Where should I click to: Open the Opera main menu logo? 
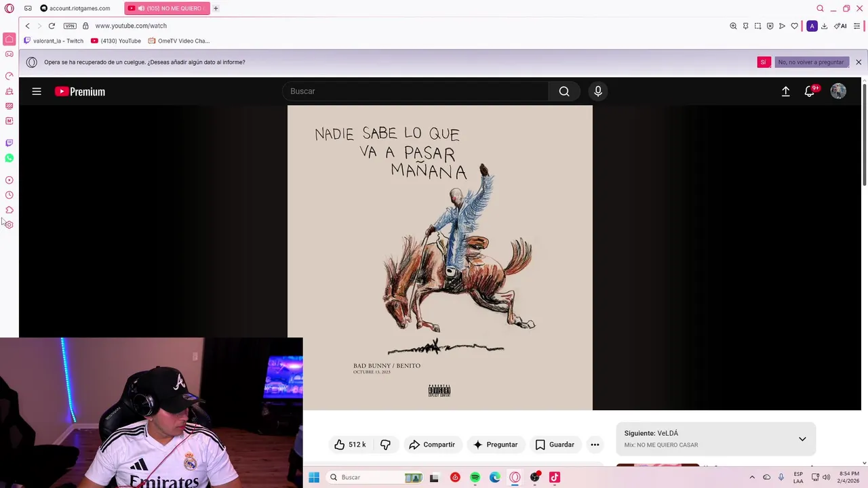(9, 8)
